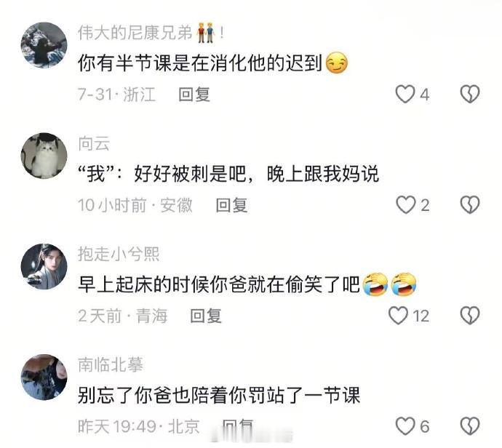The image size is (502, 448).
Task: Reply to the 浙江 comment via 回复
Action: click(x=194, y=95)
